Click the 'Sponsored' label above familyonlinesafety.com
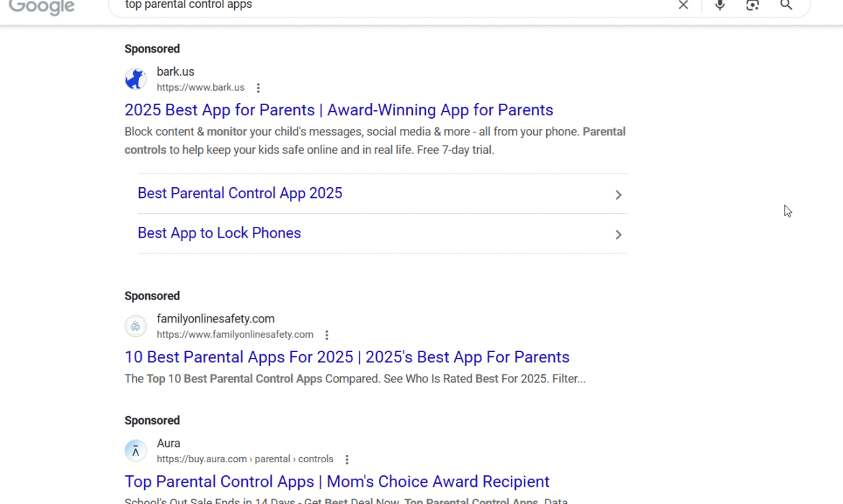 152,296
